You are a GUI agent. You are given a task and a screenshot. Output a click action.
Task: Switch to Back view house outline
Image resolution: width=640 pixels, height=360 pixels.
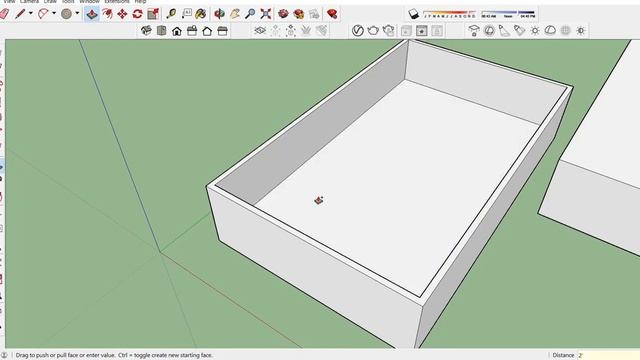[x=207, y=31]
